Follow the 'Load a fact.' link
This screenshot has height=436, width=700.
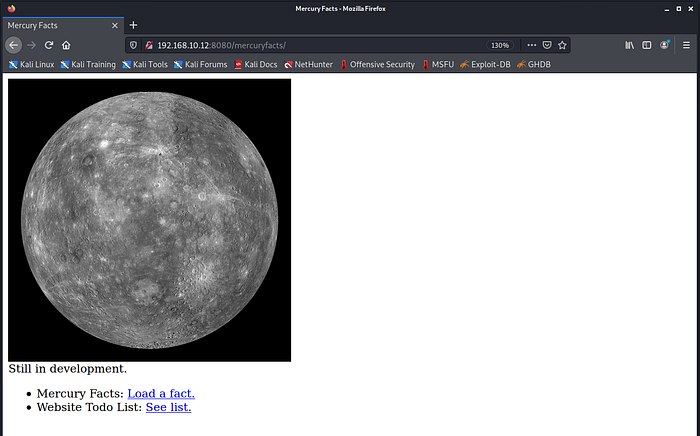click(161, 393)
